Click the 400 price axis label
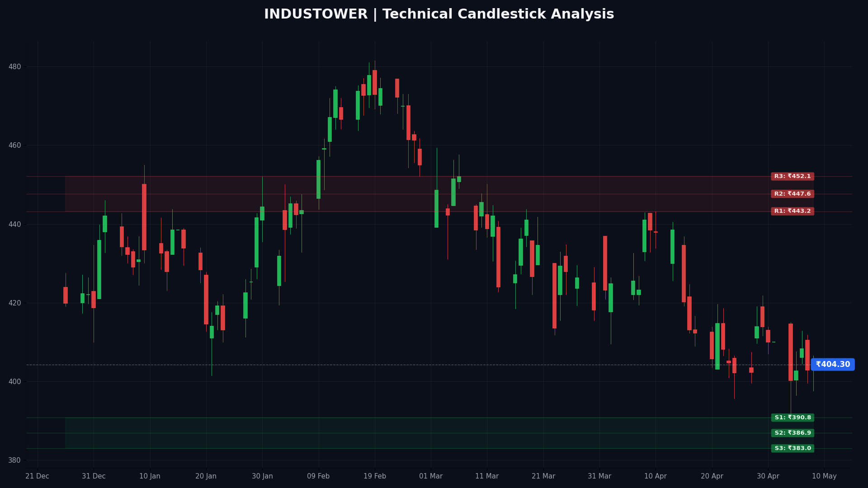Screen dimensions: 868x488 point(15,382)
